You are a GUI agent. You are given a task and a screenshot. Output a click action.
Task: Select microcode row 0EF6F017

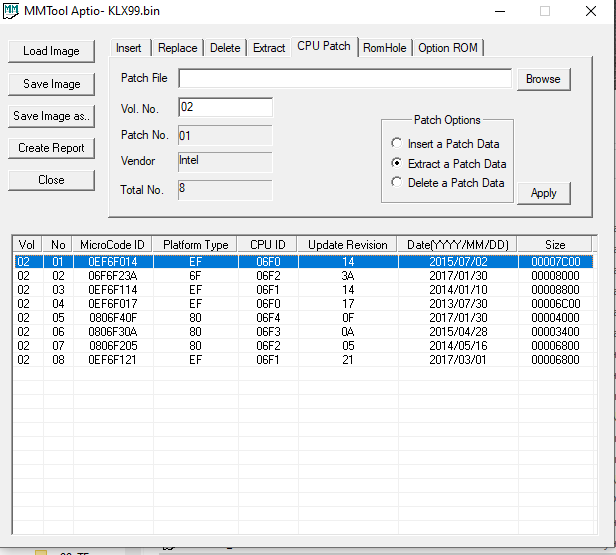click(x=303, y=304)
